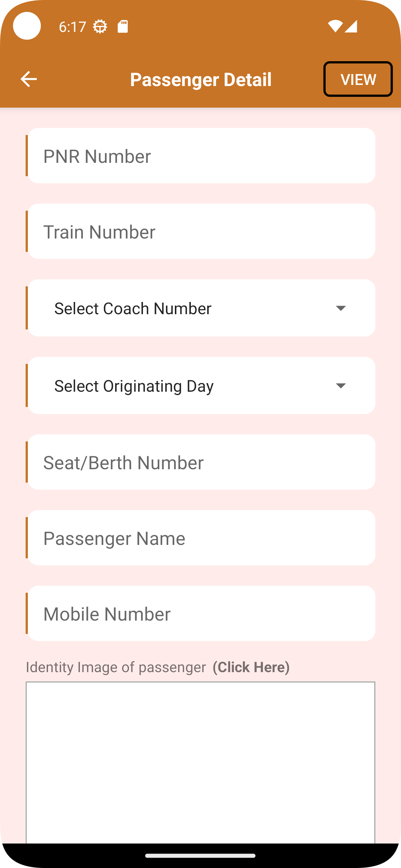Tap the empty identity image box
This screenshot has width=401, height=868.
click(x=200, y=760)
